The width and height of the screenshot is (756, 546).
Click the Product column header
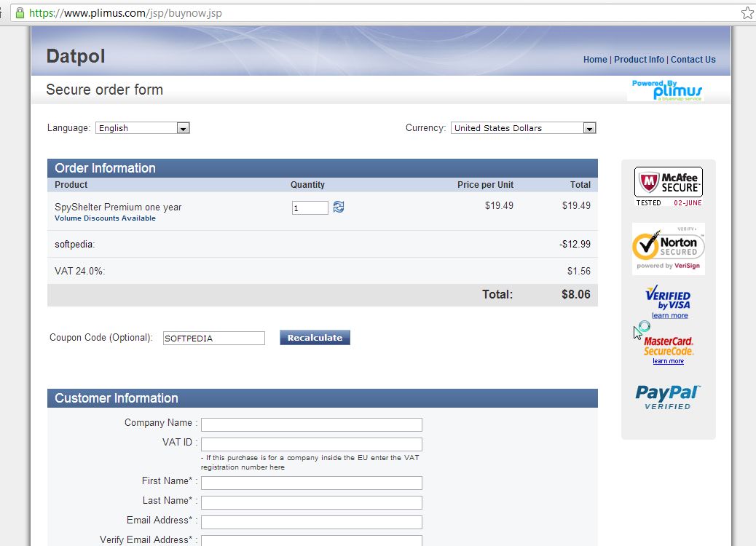71,185
